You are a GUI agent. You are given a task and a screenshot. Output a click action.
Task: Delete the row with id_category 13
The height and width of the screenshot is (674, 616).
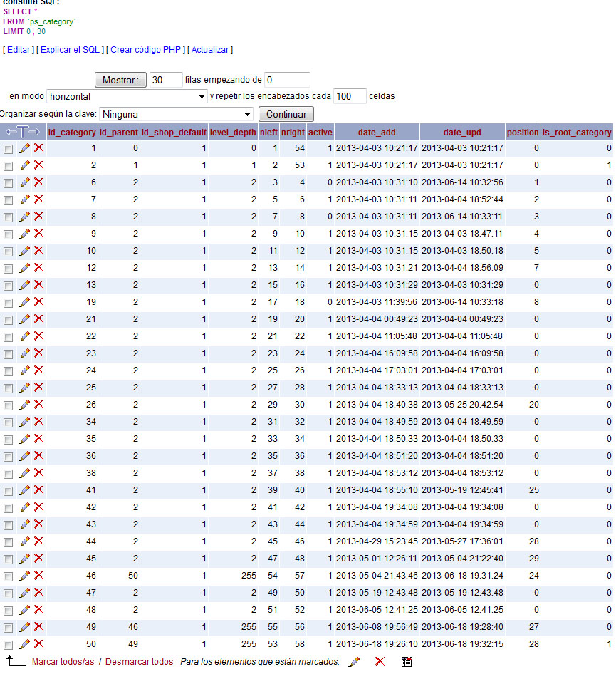point(38,285)
